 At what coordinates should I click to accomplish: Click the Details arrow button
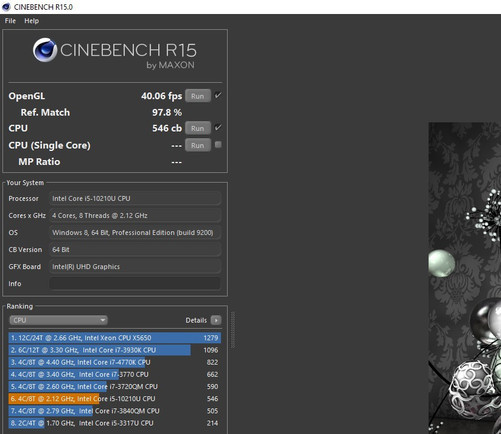coord(216,320)
